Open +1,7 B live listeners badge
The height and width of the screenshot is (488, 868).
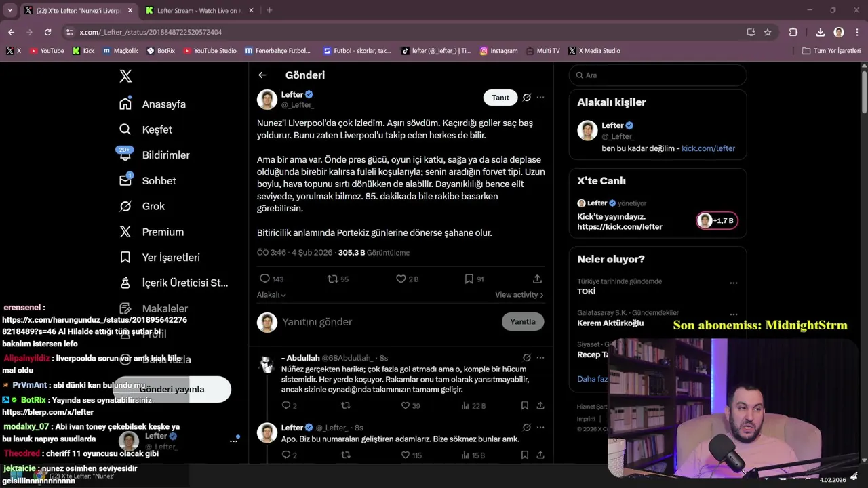[x=717, y=221]
